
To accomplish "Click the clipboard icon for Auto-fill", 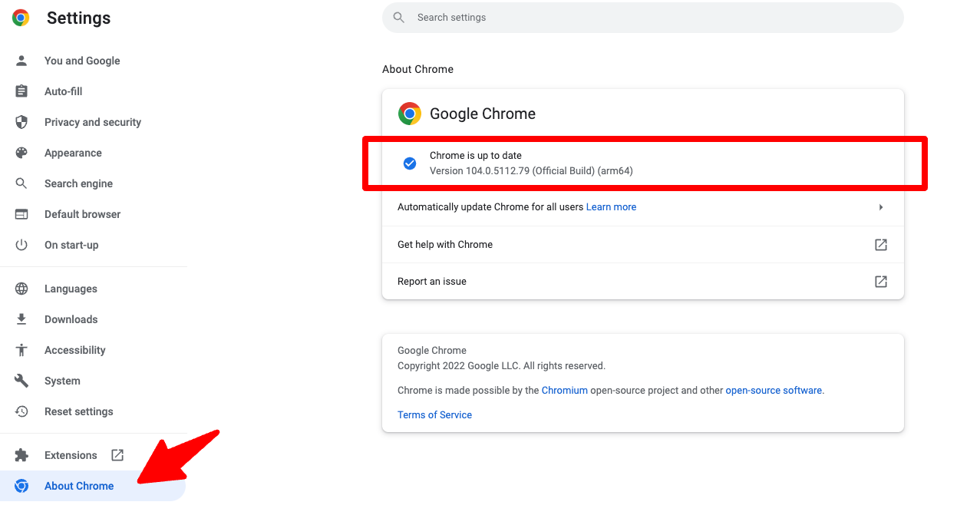I will [x=21, y=91].
